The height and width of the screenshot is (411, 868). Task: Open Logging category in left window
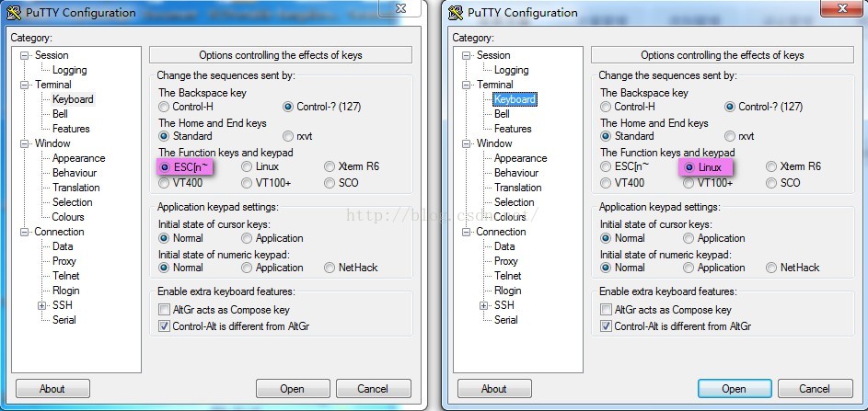pyautogui.click(x=69, y=70)
